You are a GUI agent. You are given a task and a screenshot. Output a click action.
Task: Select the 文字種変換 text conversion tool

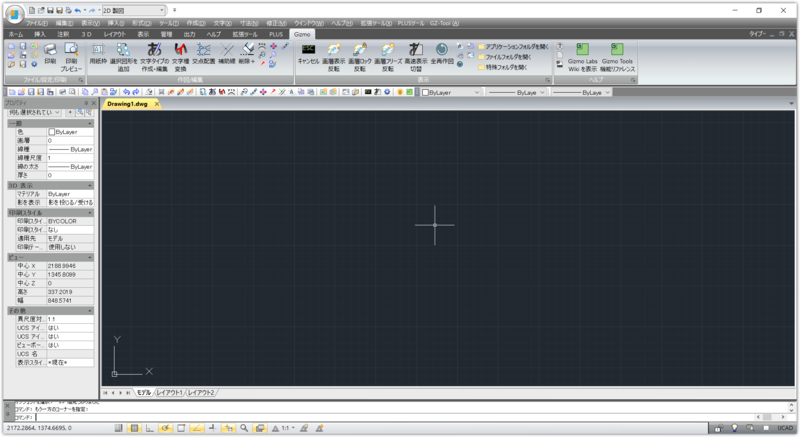tap(180, 54)
